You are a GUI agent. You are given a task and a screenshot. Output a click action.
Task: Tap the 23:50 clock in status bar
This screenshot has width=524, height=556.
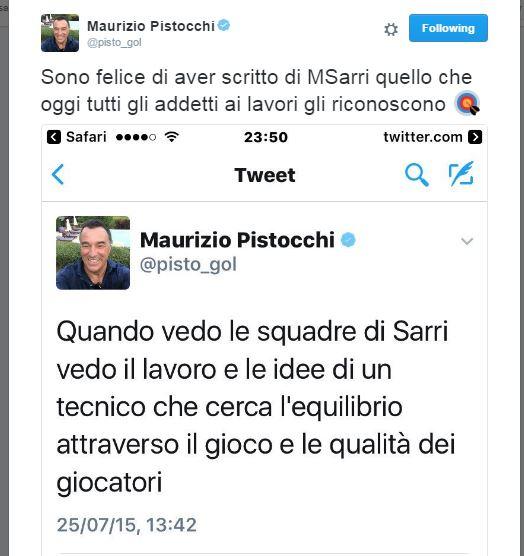(266, 137)
